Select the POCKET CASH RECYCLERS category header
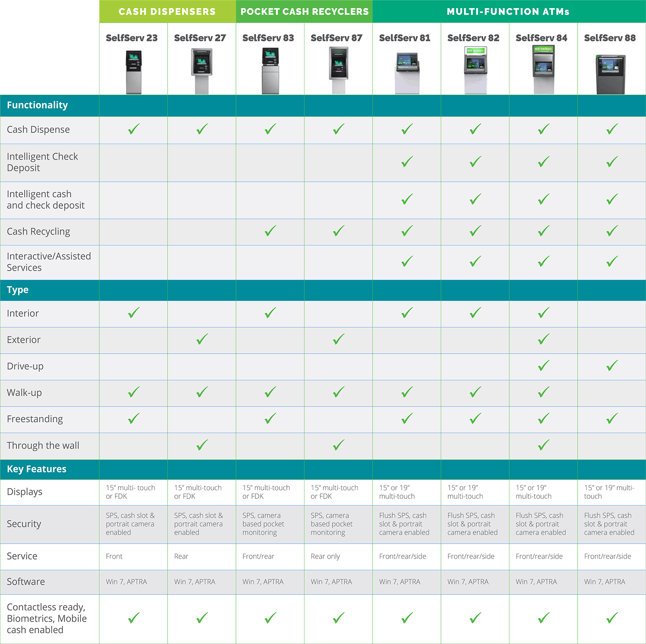Viewport: 646px width, 644px height. click(x=304, y=12)
